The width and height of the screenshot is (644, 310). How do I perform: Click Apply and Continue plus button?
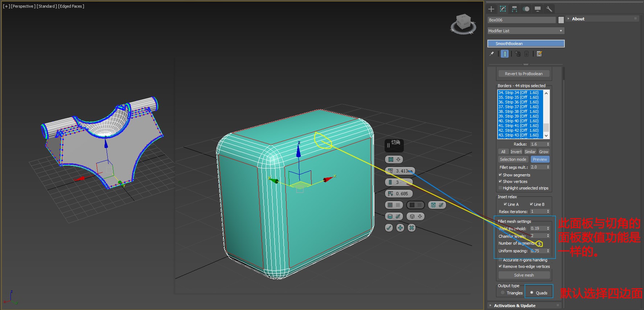[400, 228]
